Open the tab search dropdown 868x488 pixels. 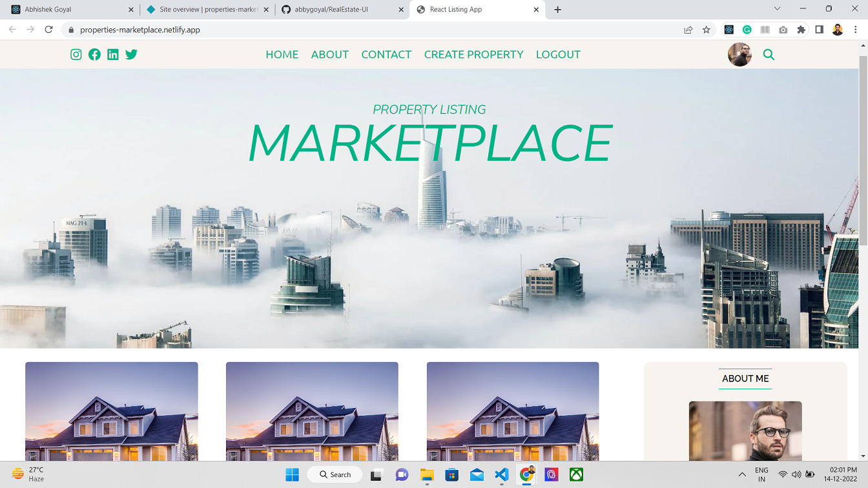point(778,9)
